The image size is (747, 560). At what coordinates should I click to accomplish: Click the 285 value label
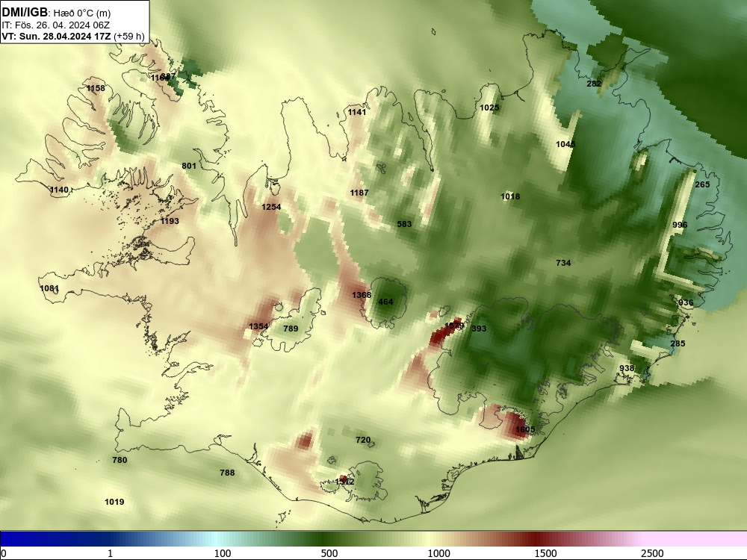(x=678, y=343)
